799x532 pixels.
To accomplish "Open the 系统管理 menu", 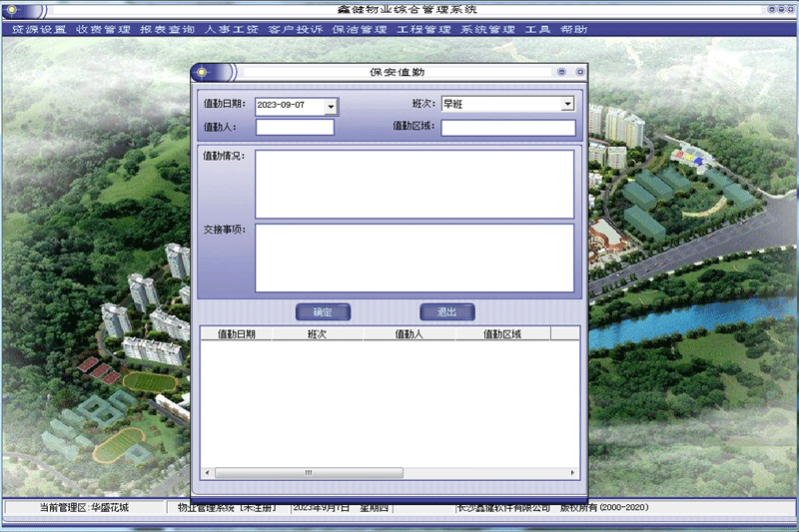I will (488, 30).
